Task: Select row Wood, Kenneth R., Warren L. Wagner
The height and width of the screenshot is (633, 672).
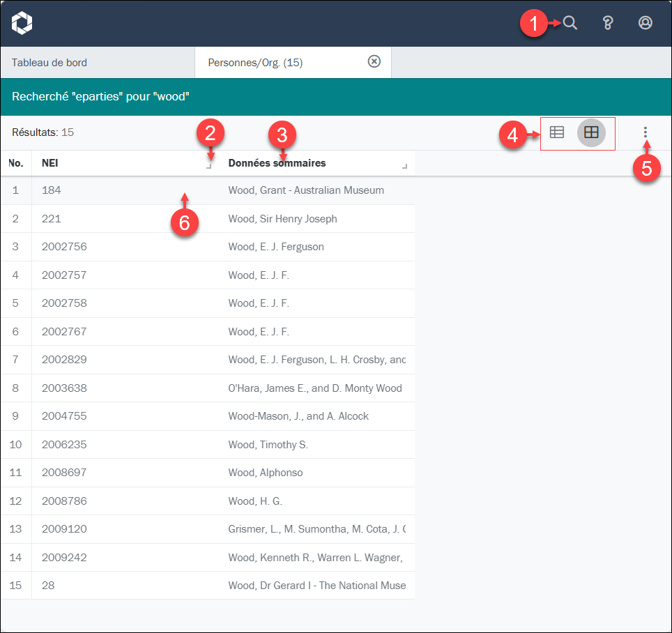Action: [x=208, y=557]
